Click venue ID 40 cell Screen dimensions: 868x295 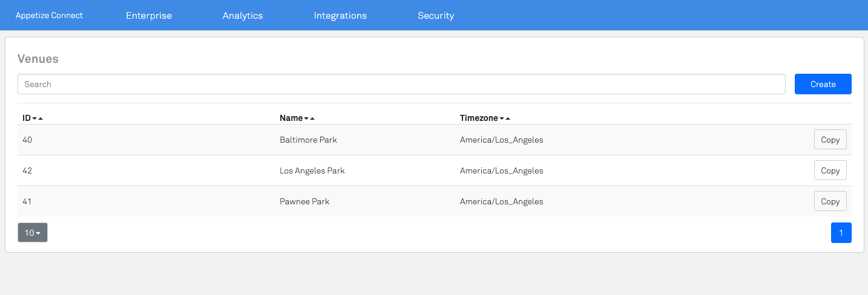coord(27,140)
